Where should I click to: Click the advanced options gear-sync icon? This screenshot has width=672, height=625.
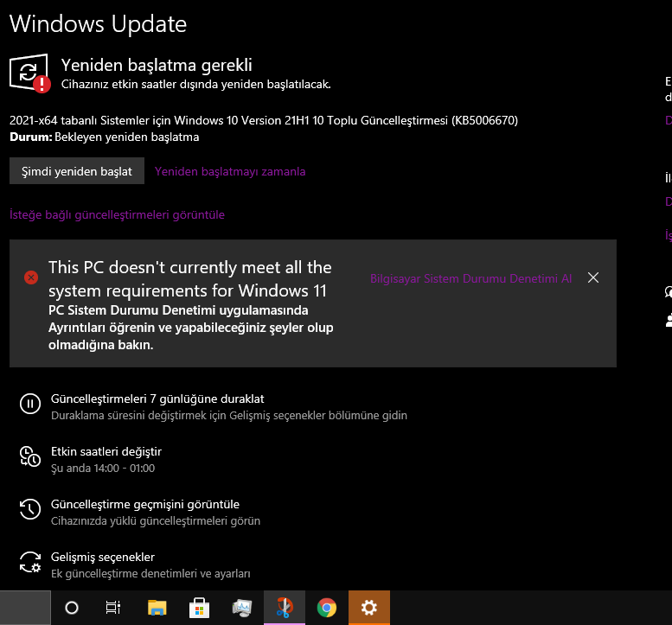click(x=30, y=562)
